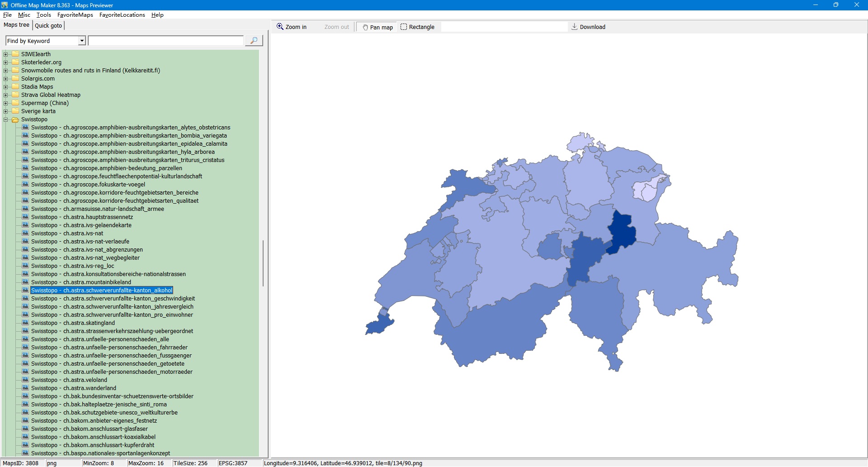Image resolution: width=868 pixels, height=467 pixels.
Task: Expand the Sverige karta folder
Action: [x=6, y=111]
